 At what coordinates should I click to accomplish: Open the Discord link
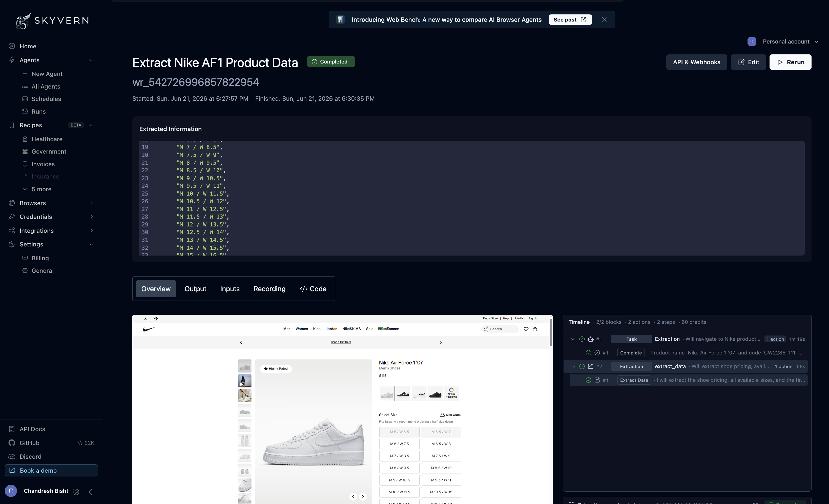30,457
